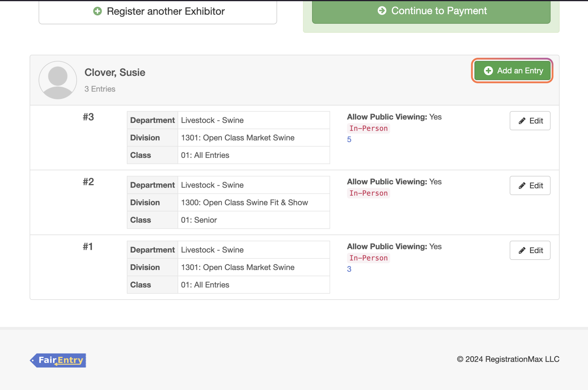The height and width of the screenshot is (390, 588).
Task: Click entry #3 Livestock - Swine department cell
Action: pyautogui.click(x=254, y=120)
